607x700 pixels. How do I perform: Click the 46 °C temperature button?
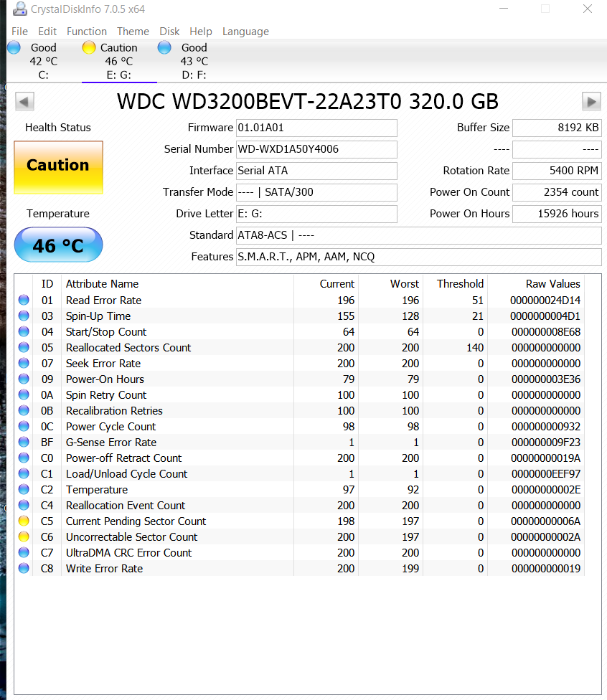coord(59,245)
